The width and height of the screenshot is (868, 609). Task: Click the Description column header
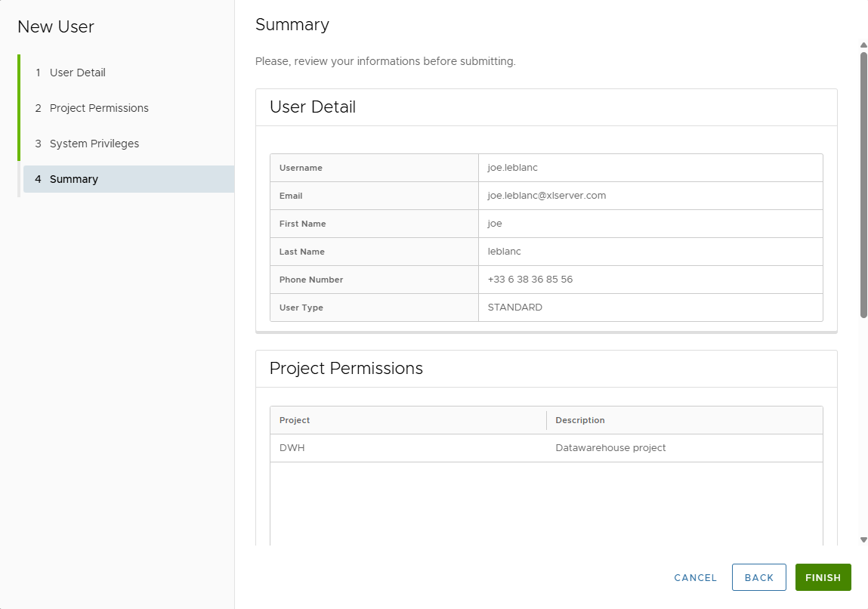coord(580,419)
